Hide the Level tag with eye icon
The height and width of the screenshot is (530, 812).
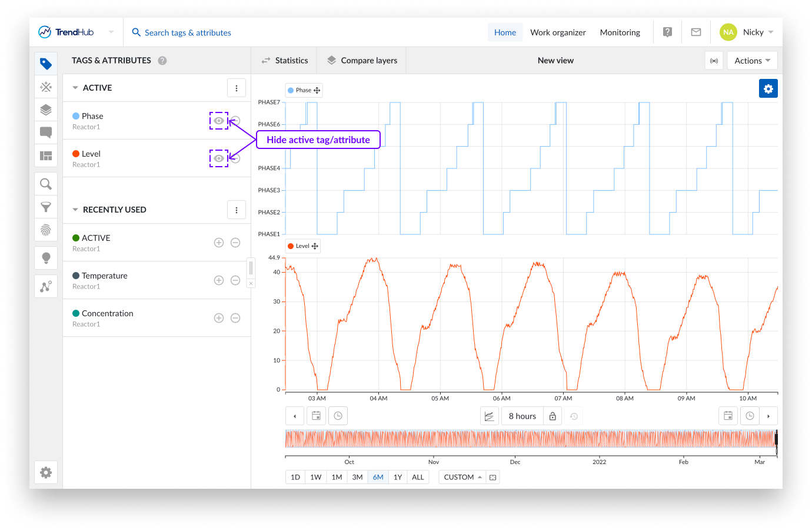[x=219, y=158]
